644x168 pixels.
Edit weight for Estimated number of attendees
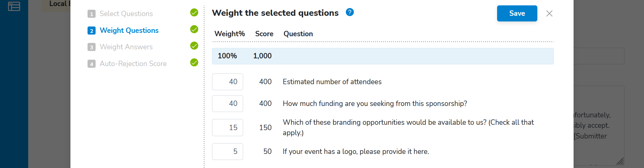tap(227, 82)
